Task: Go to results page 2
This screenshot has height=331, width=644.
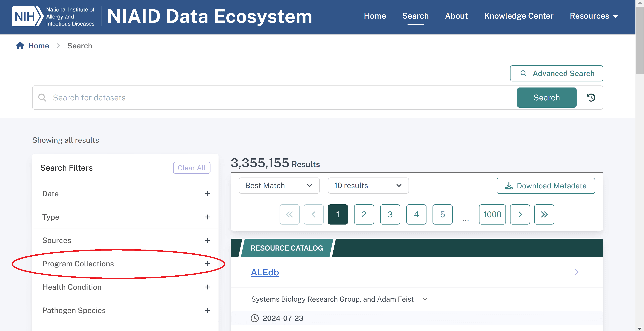Action: (x=364, y=214)
